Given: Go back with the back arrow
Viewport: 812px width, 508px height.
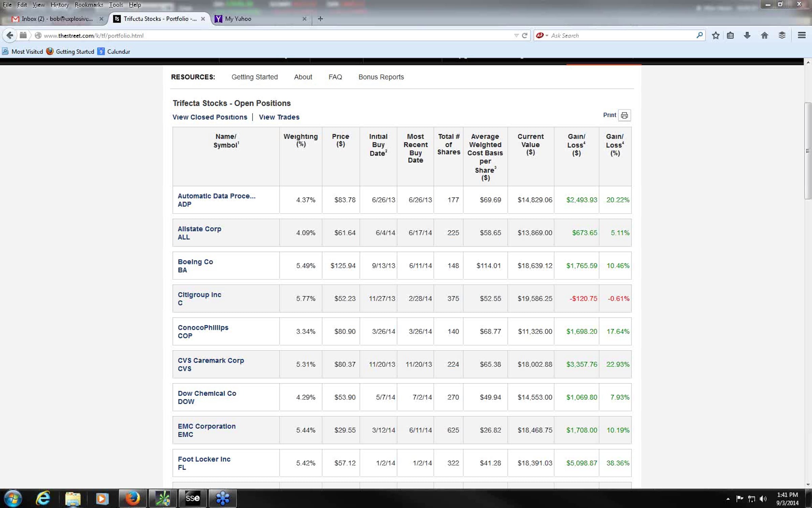Looking at the screenshot, I should point(10,35).
